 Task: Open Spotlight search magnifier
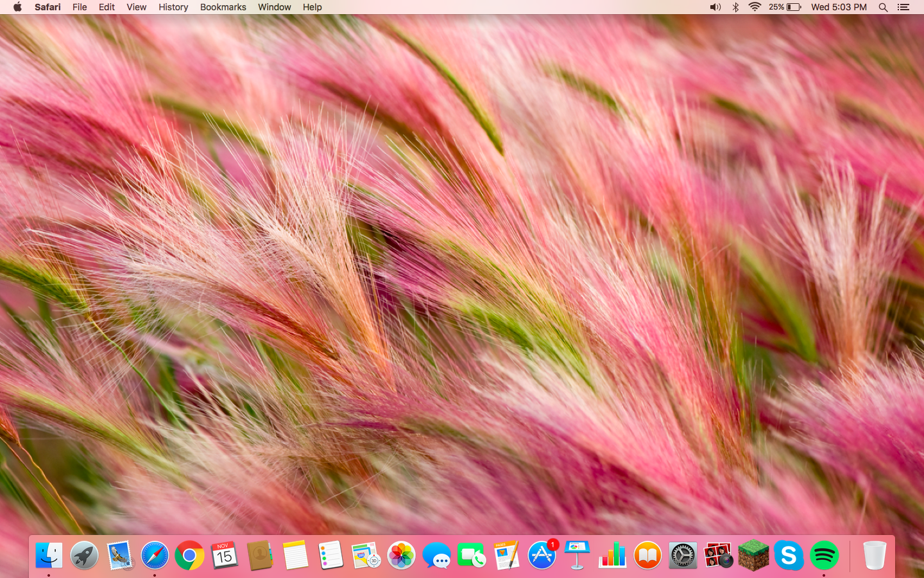(883, 7)
